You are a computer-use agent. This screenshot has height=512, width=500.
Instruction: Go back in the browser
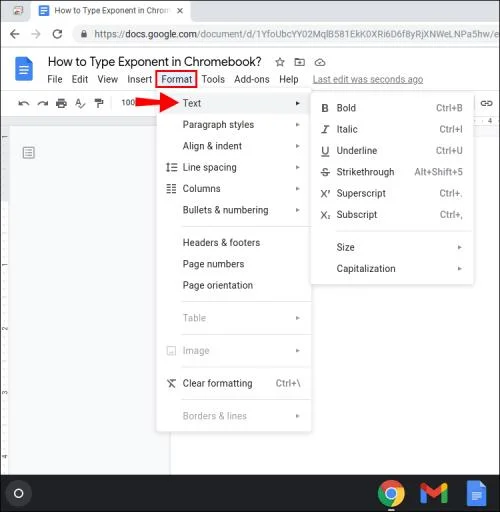pyautogui.click(x=15, y=34)
